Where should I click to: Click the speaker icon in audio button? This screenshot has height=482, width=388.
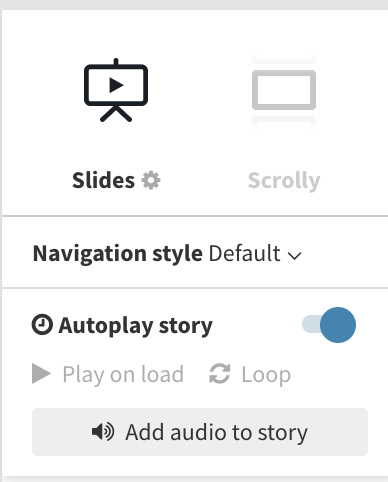(103, 432)
